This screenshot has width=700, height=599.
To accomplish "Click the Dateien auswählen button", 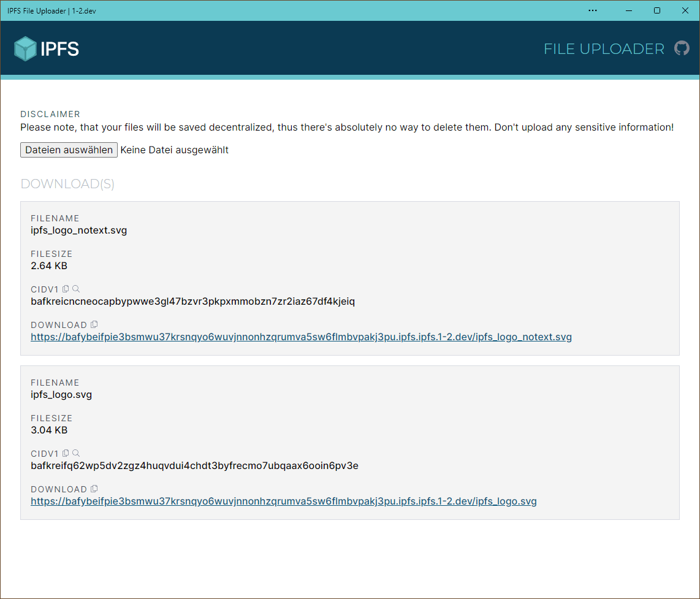I will 69,150.
